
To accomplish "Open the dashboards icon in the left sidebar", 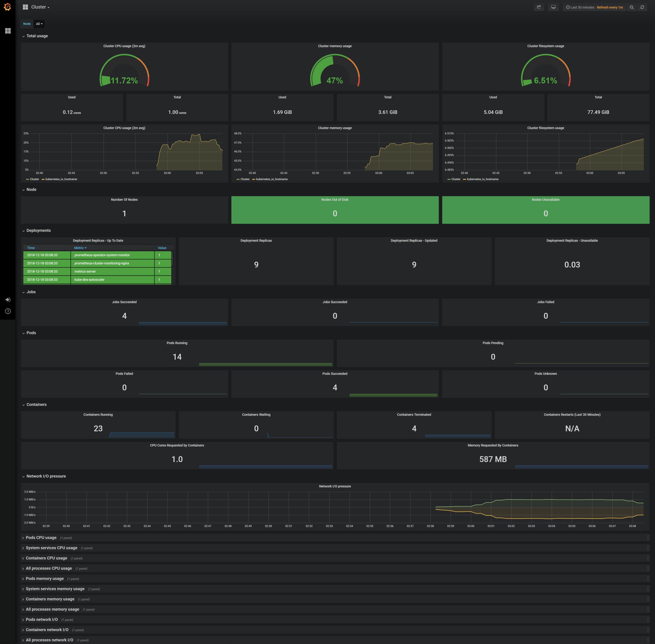I will pos(8,31).
